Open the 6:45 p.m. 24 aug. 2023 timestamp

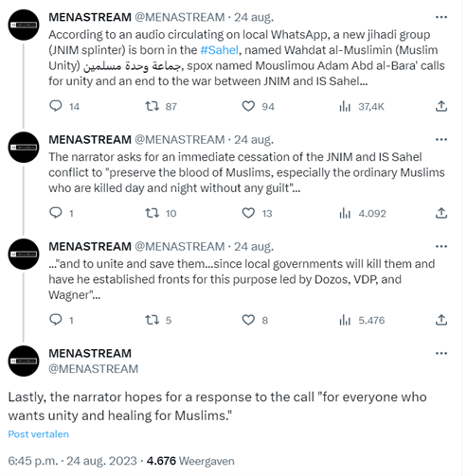tap(72, 461)
